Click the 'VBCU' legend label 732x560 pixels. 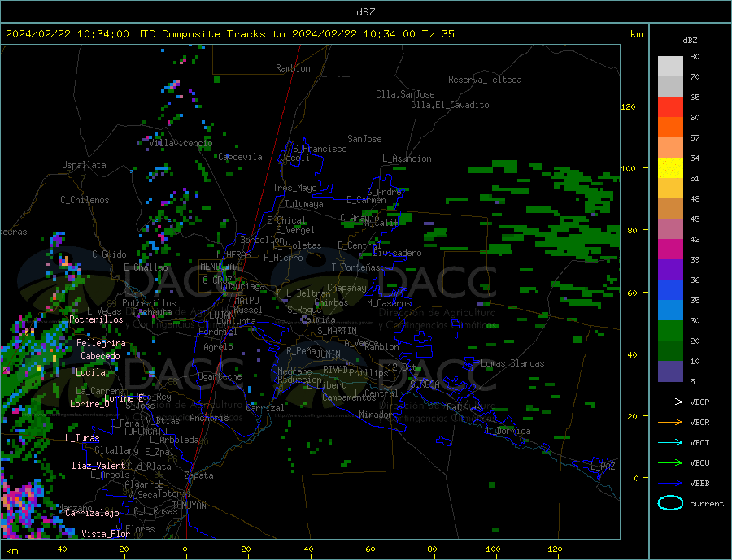click(699, 462)
